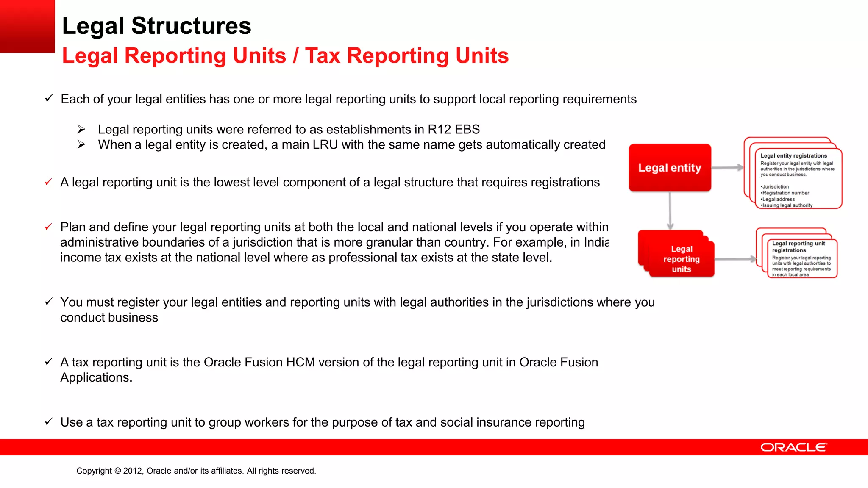Click arrow bullet before 'When a legal entity'
This screenshot has height=488, width=868.
tap(81, 144)
